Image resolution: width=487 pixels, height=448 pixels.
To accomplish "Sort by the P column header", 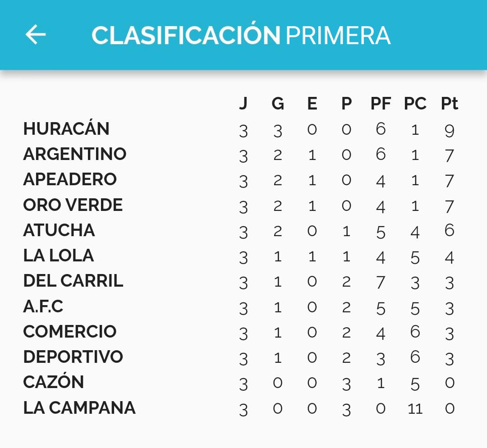I will click(x=345, y=103).
